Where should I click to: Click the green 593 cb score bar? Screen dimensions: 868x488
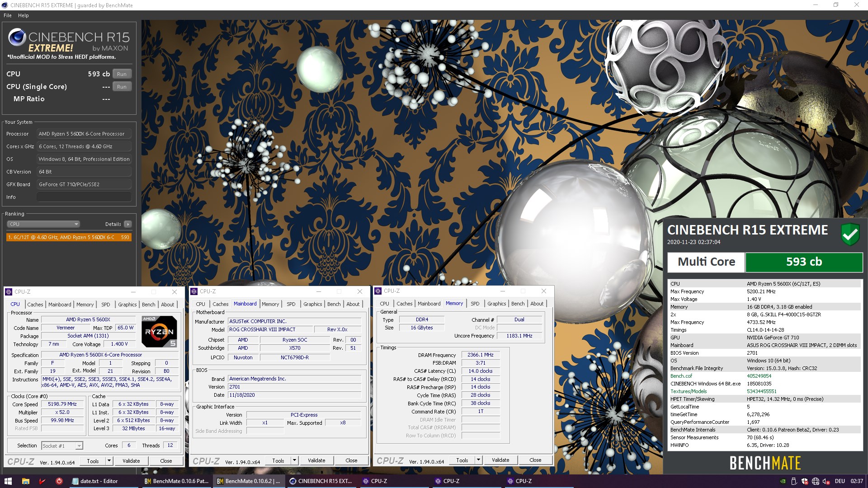804,262
